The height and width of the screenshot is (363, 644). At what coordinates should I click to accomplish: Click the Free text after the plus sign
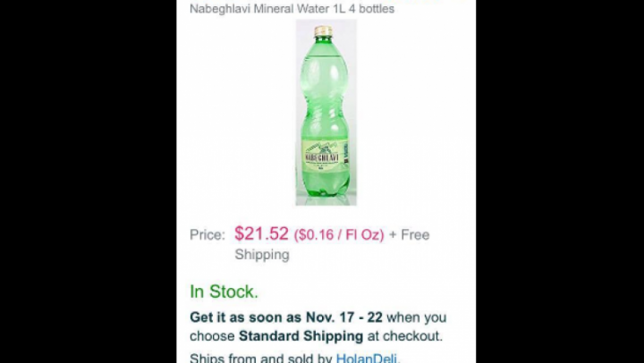[415, 234]
